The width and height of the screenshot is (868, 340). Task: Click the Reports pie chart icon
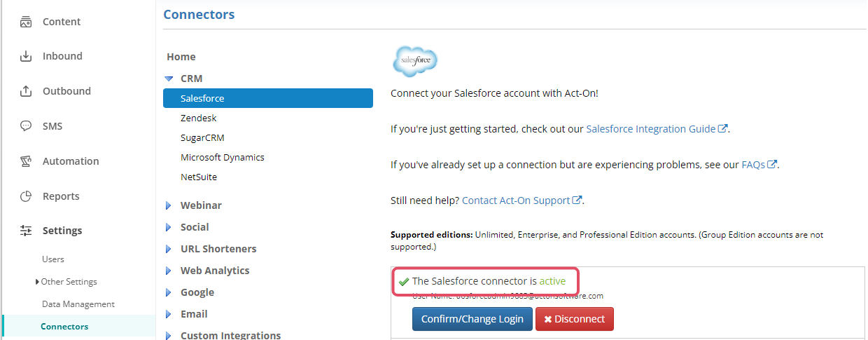(26, 196)
